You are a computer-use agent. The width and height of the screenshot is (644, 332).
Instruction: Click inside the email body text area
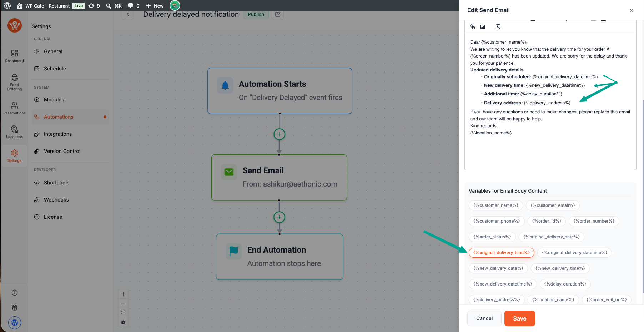pyautogui.click(x=550, y=102)
